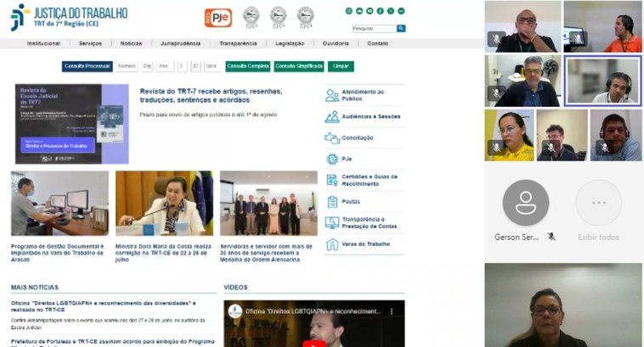This screenshot has width=644, height=347.
Task: Open the Pautas link text
Action: click(351, 201)
